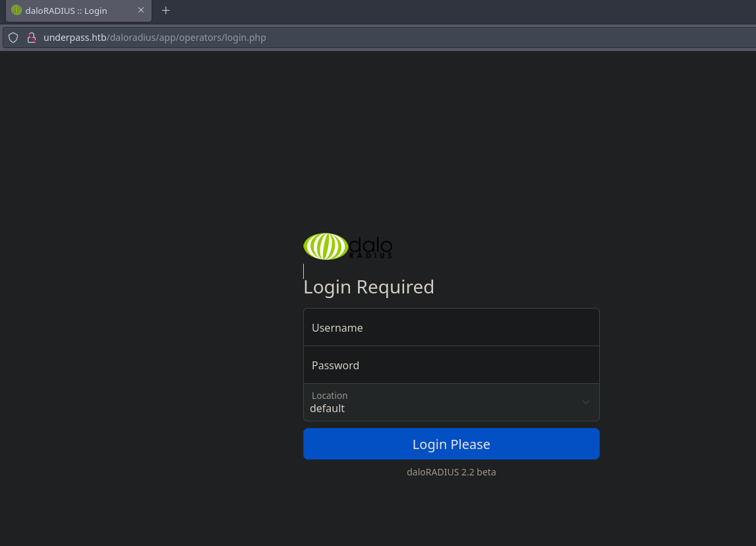Click the shield tracking protection icon
This screenshot has width=756, height=546.
(13, 38)
